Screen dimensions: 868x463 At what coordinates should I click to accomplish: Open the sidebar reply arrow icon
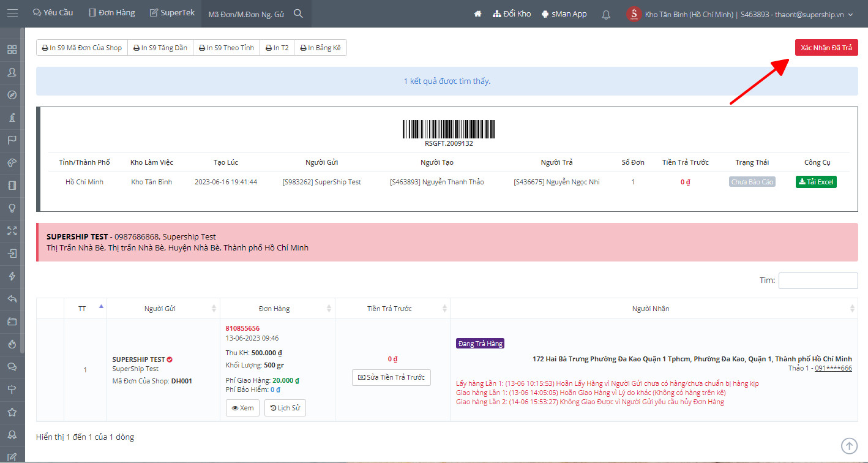coord(12,299)
